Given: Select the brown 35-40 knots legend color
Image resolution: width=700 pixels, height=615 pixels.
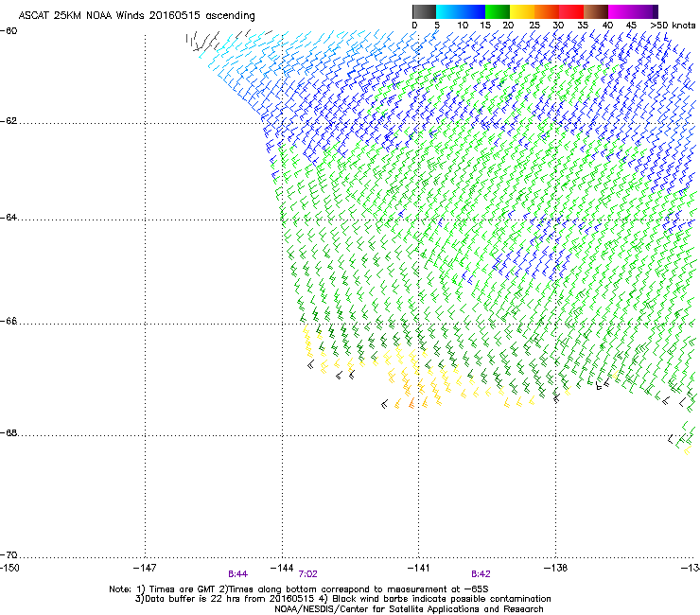Looking at the screenshot, I should coord(596,11).
